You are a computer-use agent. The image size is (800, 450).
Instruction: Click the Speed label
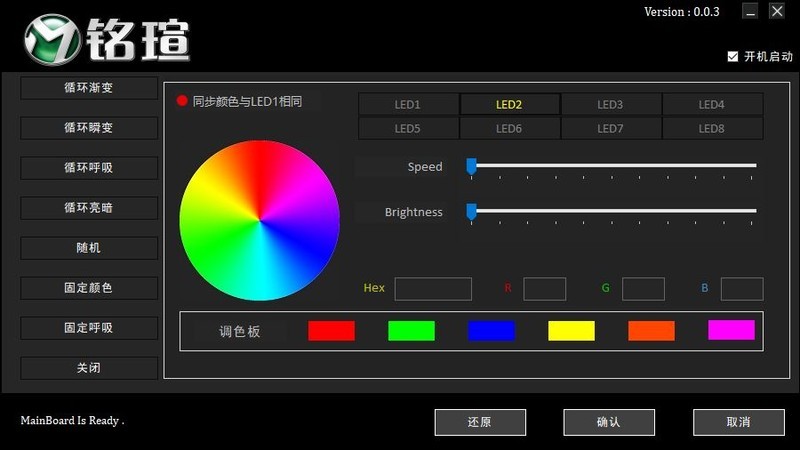click(425, 167)
